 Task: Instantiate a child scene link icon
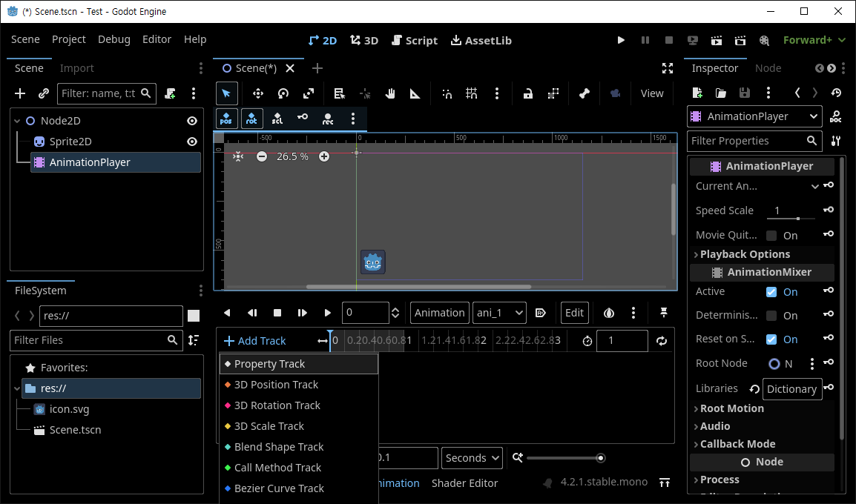pyautogui.click(x=44, y=93)
